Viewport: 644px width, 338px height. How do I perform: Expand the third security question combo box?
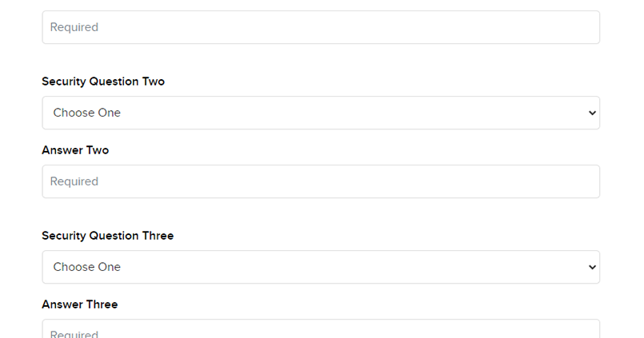click(320, 267)
